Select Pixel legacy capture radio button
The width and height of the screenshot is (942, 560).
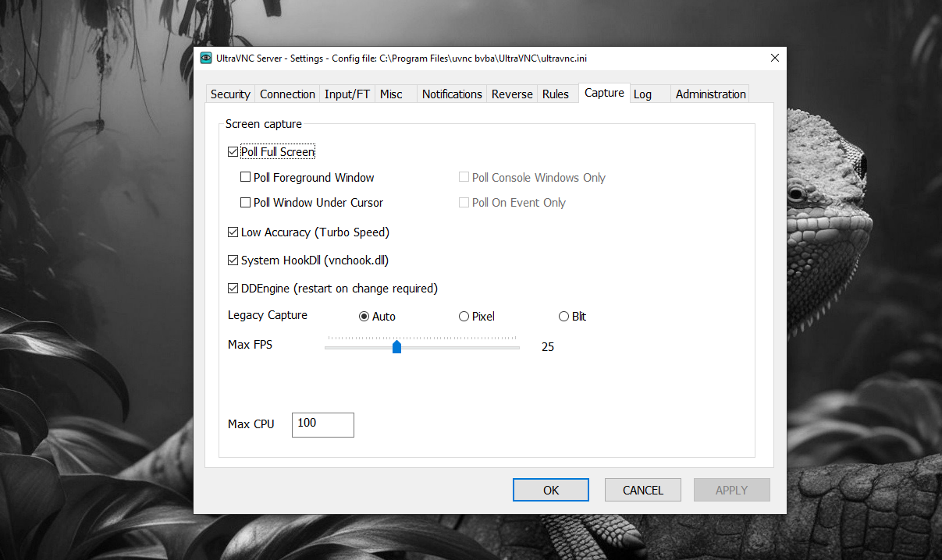464,317
